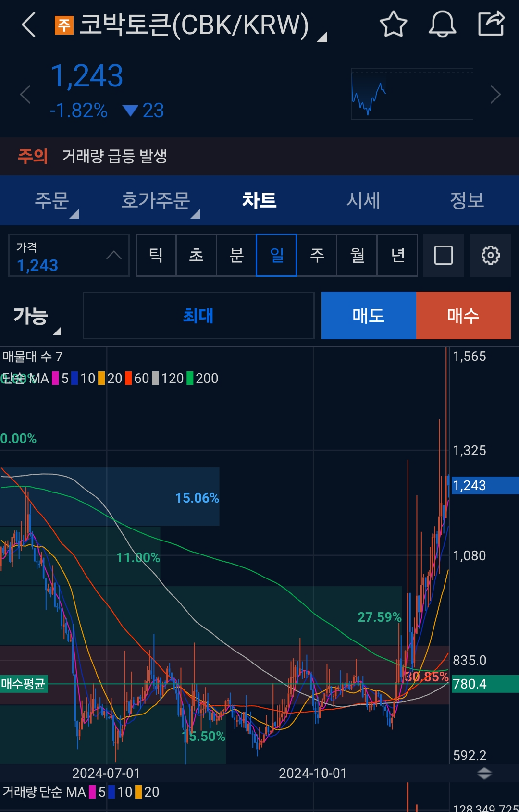The width and height of the screenshot is (519, 812).
Task: Switch to the 시세 tab
Action: 363,200
